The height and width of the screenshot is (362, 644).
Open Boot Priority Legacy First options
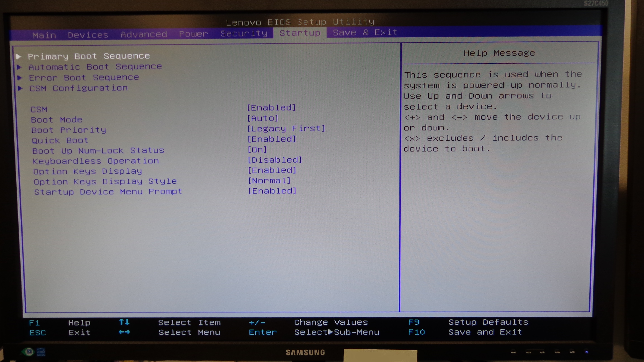click(286, 128)
